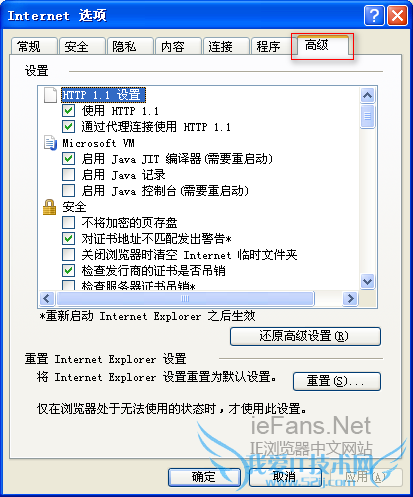The width and height of the screenshot is (413, 497).
Task: Click the 还原高级设置(R) button
Action: tap(305, 336)
